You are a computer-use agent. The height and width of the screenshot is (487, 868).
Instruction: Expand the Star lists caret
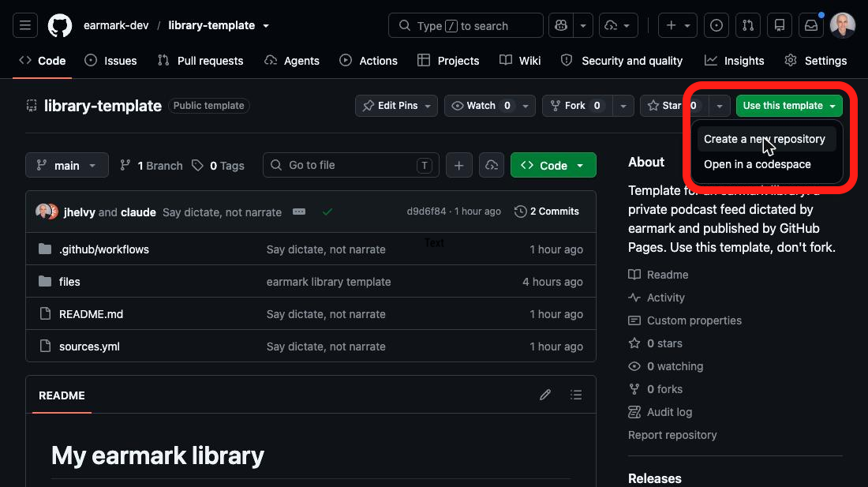point(720,106)
